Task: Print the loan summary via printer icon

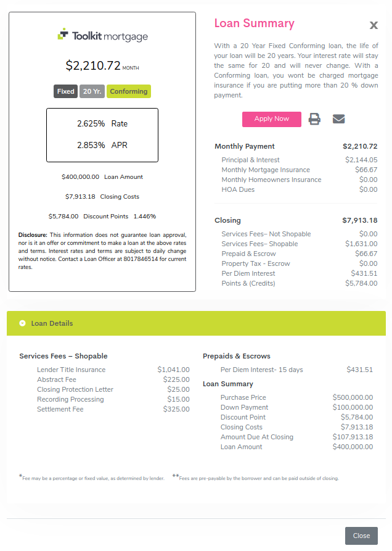Action: pos(314,119)
